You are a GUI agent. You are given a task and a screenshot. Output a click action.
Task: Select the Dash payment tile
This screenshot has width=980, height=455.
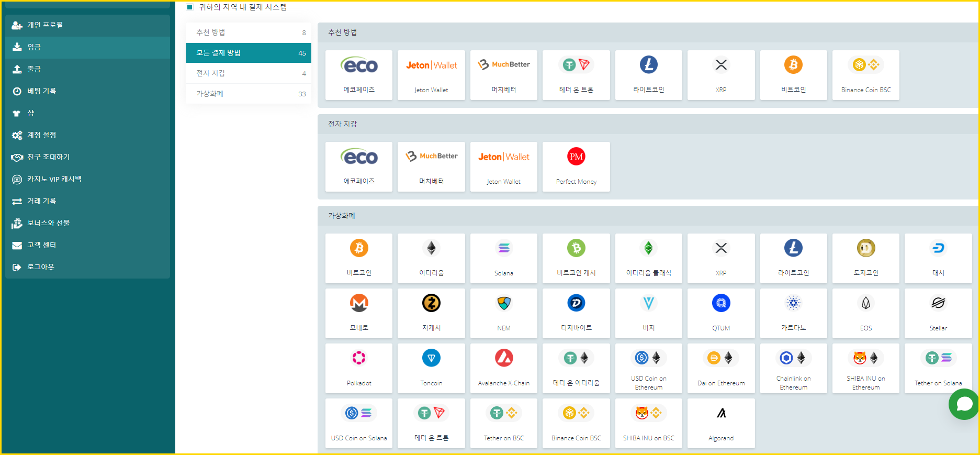pos(938,258)
